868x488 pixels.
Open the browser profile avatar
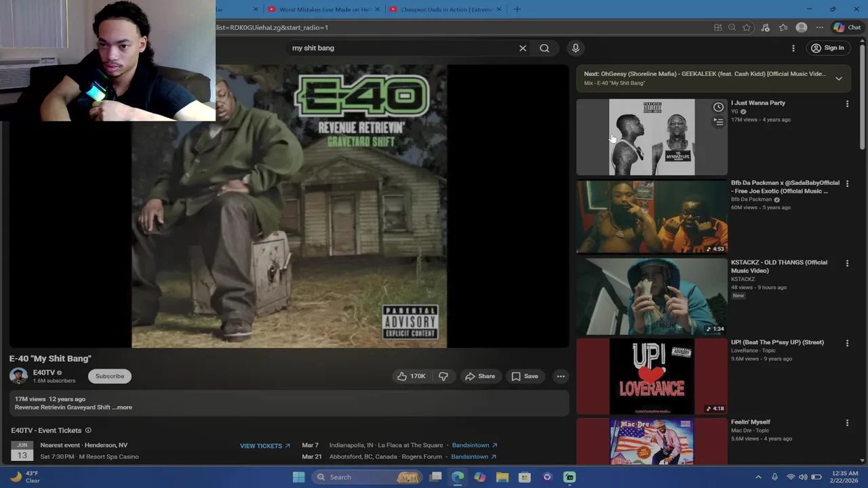point(802,28)
